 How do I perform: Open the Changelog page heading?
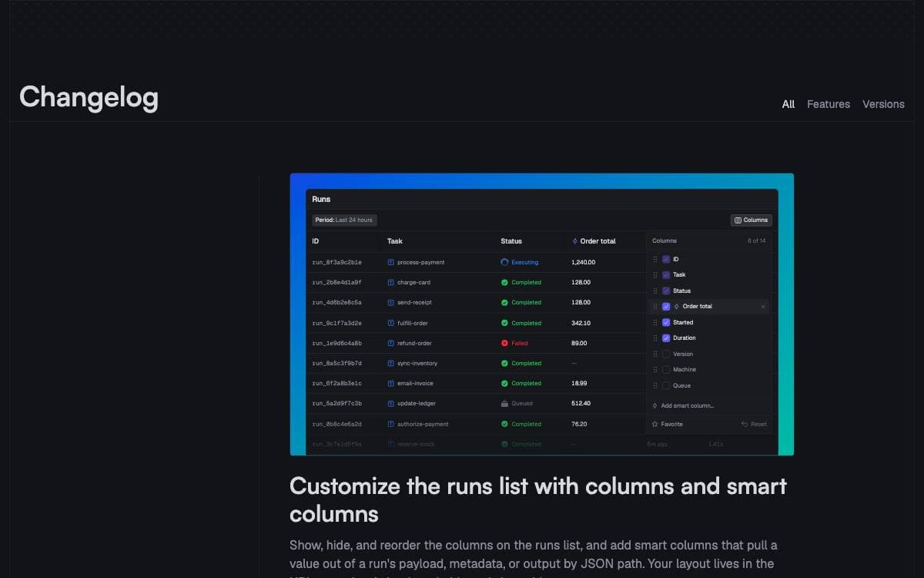coord(89,97)
